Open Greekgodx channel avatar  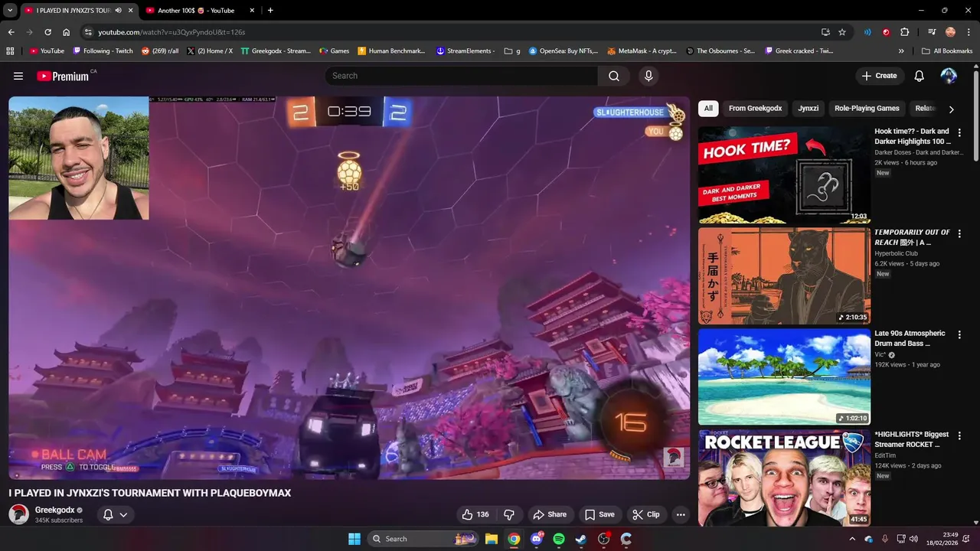pyautogui.click(x=18, y=514)
